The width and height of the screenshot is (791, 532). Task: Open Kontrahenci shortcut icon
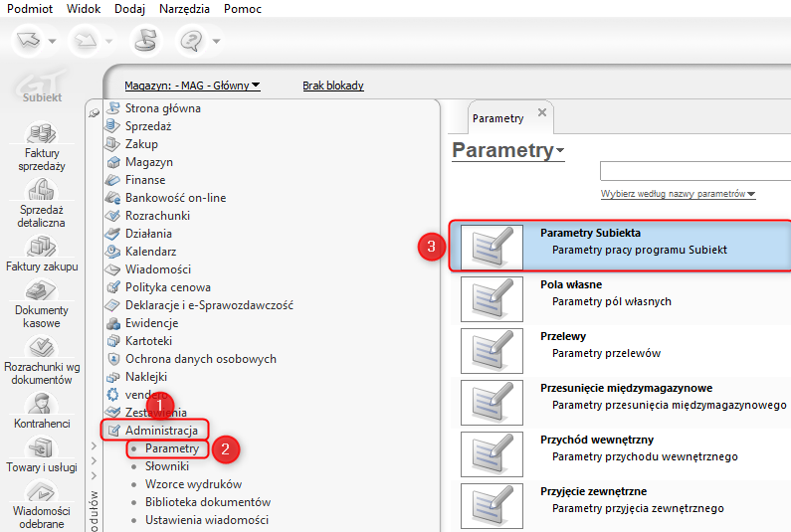[42, 405]
